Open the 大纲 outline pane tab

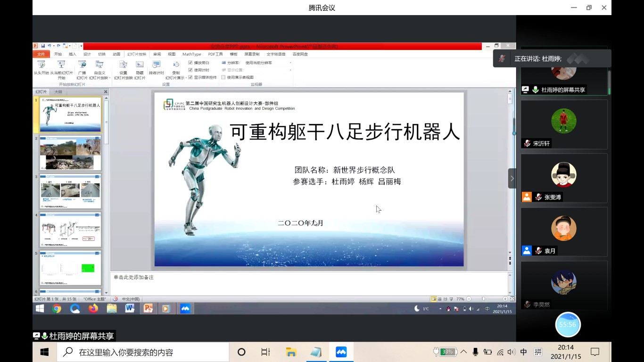tap(58, 92)
